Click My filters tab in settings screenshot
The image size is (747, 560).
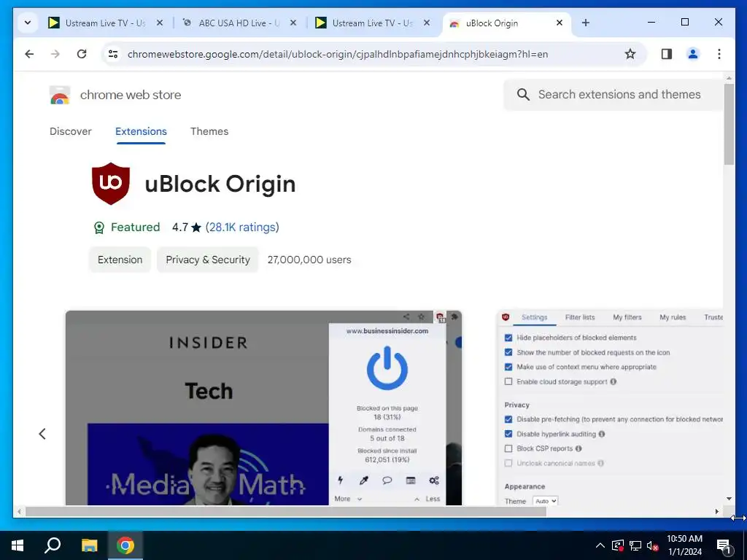pos(627,317)
